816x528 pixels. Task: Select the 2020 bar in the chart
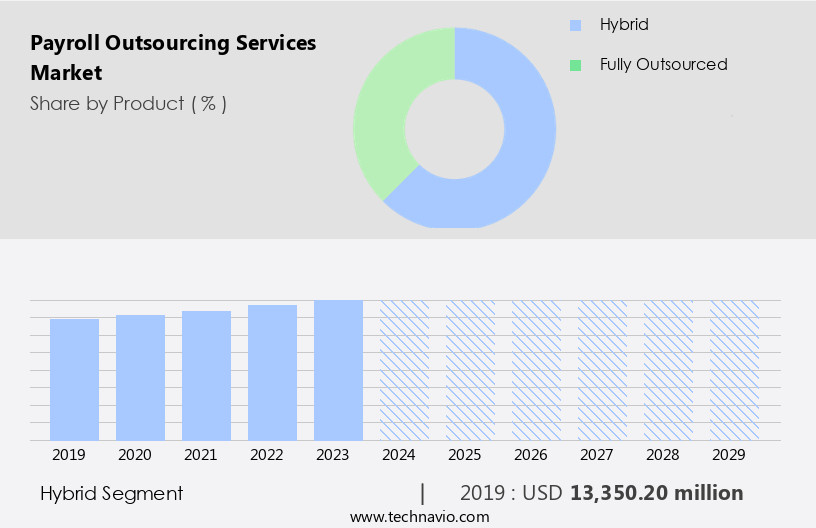tap(140, 378)
